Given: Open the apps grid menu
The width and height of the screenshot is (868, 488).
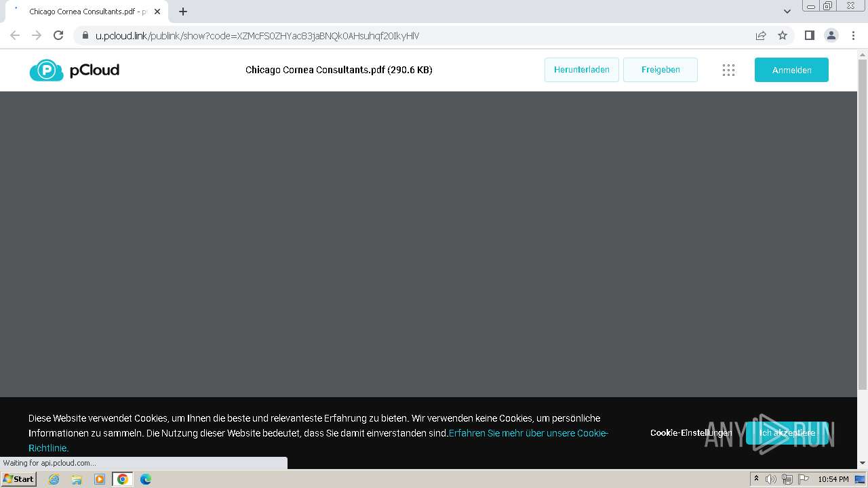Looking at the screenshot, I should 728,70.
